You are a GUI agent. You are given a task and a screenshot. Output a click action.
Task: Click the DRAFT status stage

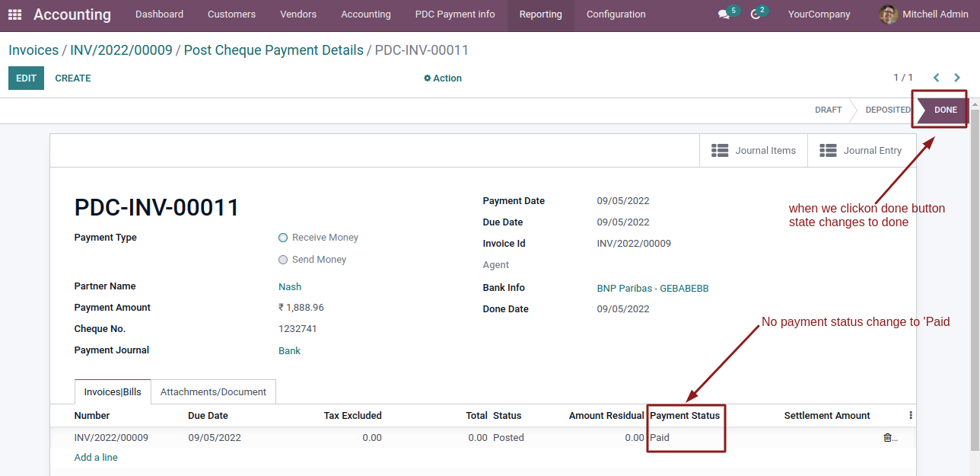point(828,110)
